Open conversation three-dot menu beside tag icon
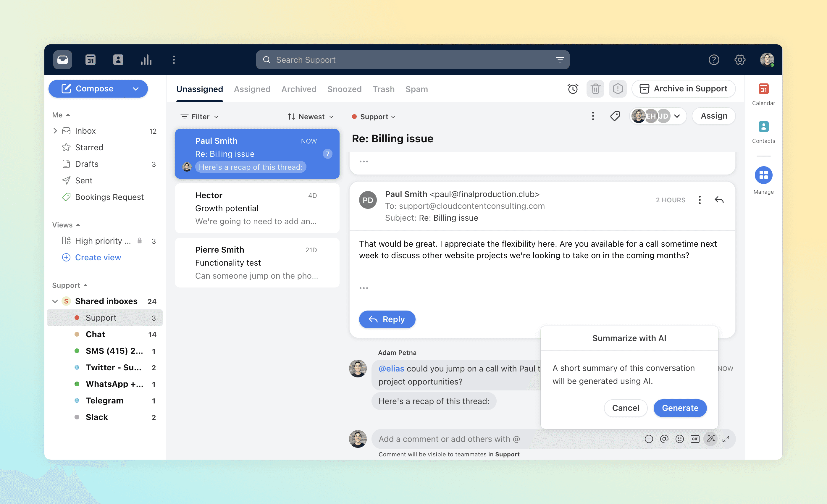Screen dimensions: 827x504 pos(593,116)
